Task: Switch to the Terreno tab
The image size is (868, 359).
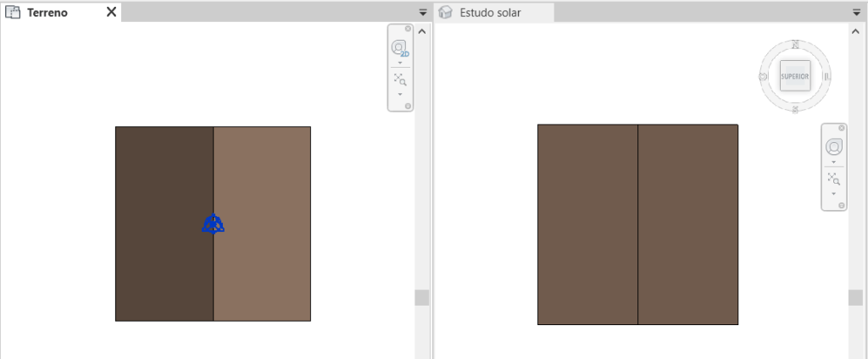Action: coord(47,13)
